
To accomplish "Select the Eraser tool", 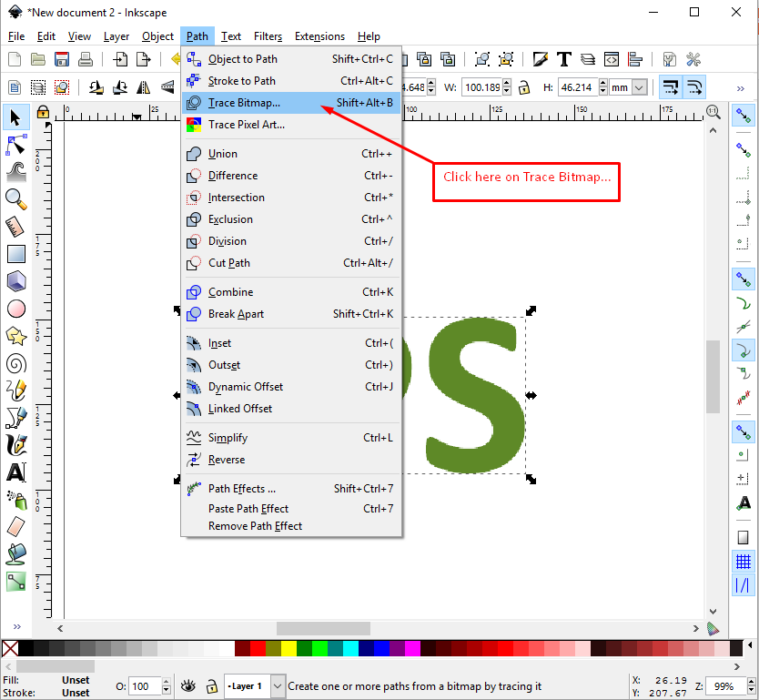I will (15, 526).
